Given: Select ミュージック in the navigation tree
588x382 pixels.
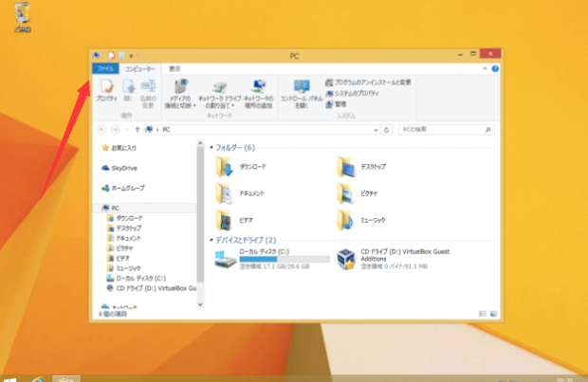Looking at the screenshot, I should (x=123, y=268).
